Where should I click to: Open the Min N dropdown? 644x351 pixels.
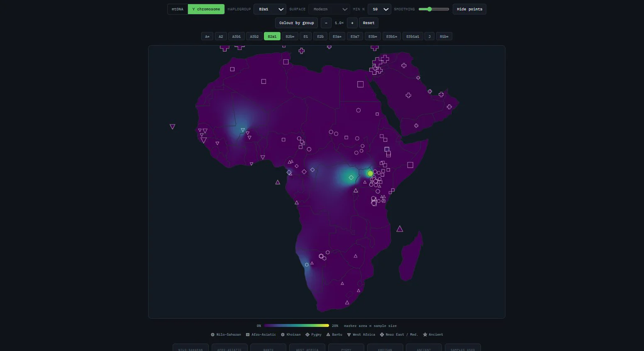379,9
